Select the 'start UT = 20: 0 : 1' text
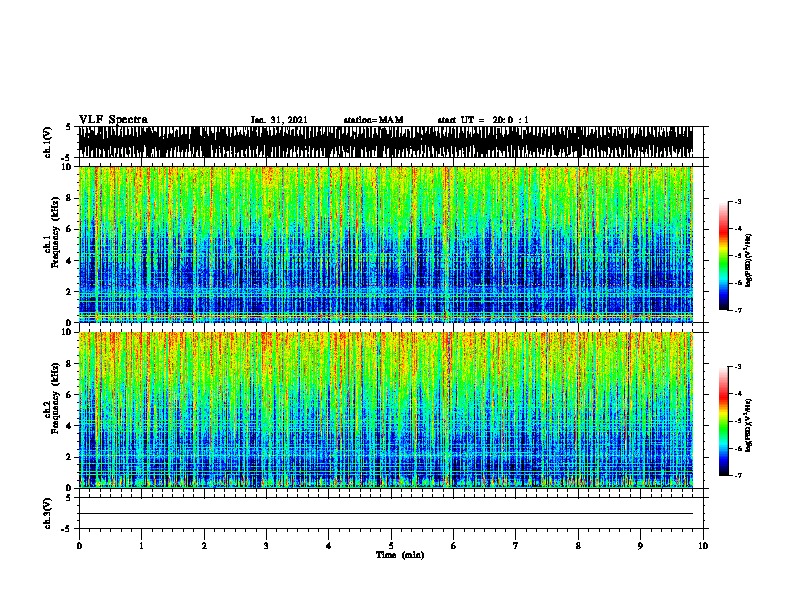This screenshot has width=792, height=612. [x=483, y=120]
